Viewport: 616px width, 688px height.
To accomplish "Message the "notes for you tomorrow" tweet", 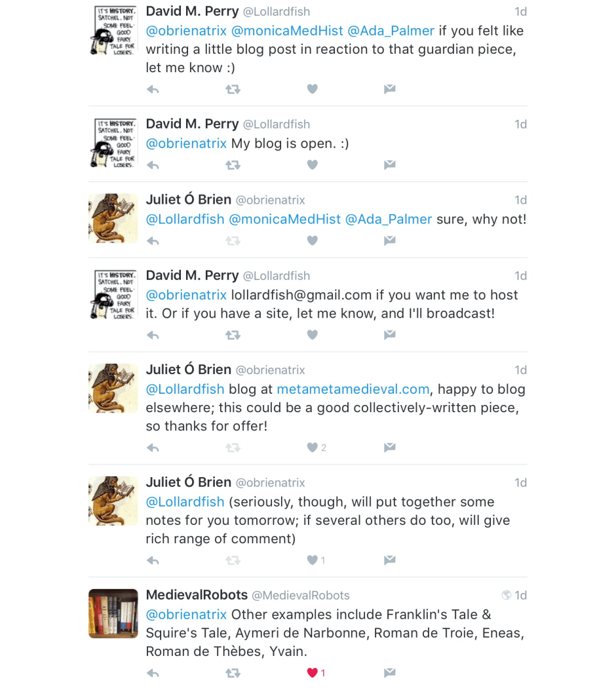I will 390,560.
